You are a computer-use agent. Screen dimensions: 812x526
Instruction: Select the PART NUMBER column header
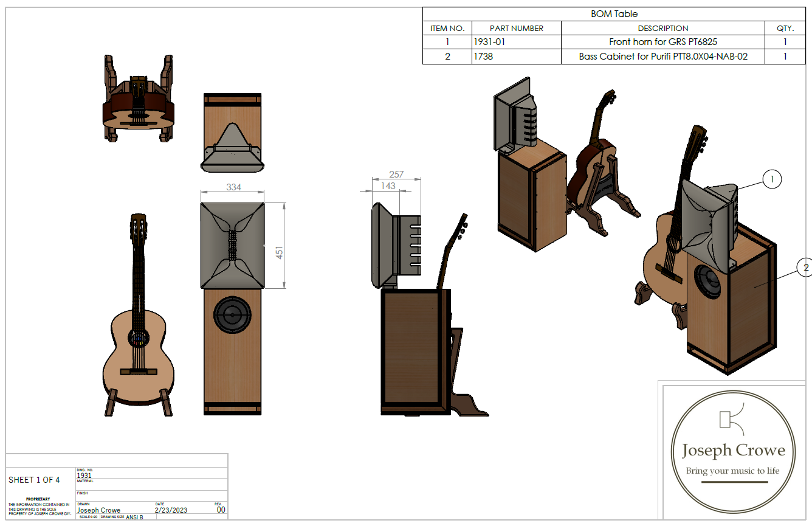pyautogui.click(x=516, y=28)
